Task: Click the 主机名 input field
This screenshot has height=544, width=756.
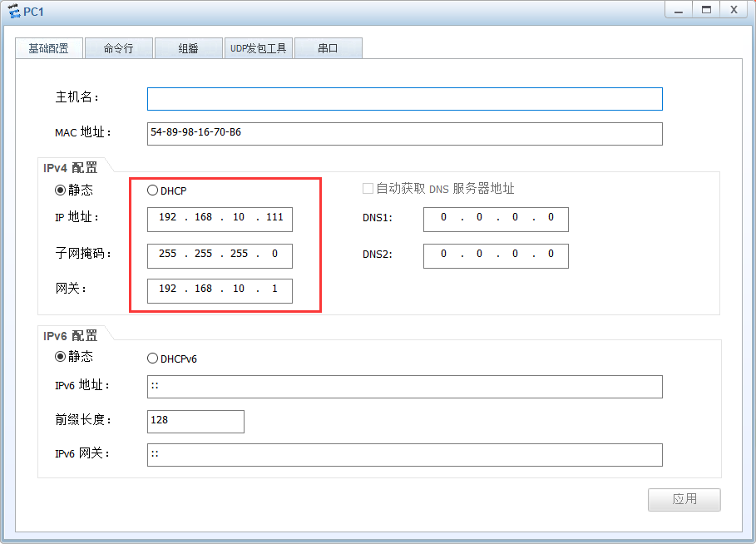Action: (x=404, y=99)
